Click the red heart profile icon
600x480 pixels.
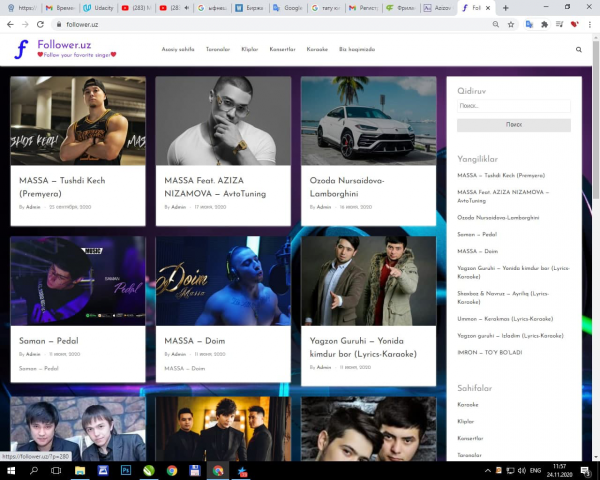pyautogui.click(x=574, y=24)
